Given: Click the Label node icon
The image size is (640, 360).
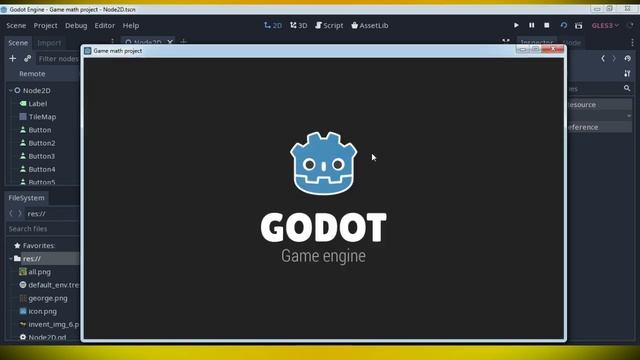Looking at the screenshot, I should pyautogui.click(x=23, y=104).
